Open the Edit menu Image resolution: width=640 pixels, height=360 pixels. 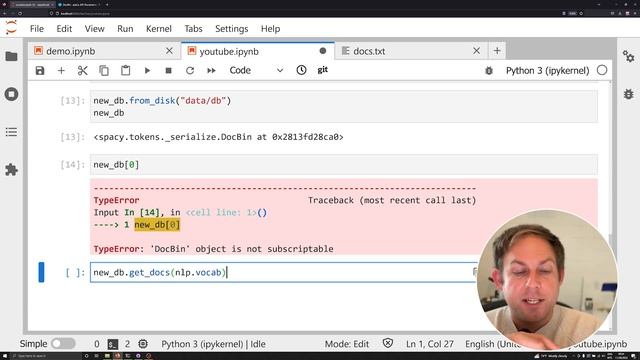[x=64, y=29]
